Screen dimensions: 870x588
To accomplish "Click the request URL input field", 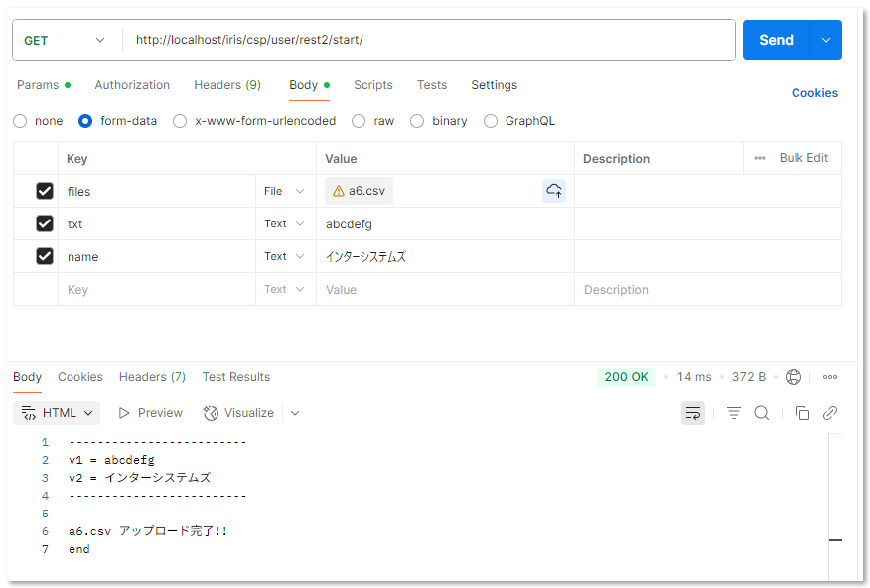I will (x=427, y=40).
